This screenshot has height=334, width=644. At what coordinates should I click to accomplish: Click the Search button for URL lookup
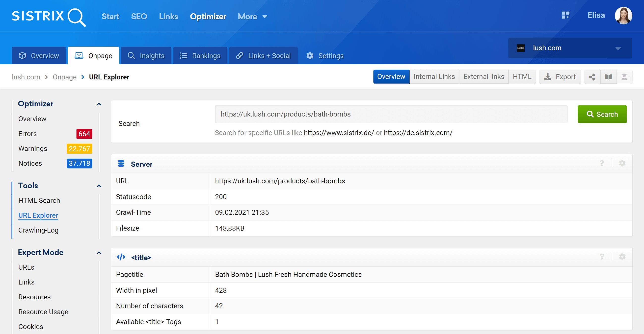click(602, 114)
